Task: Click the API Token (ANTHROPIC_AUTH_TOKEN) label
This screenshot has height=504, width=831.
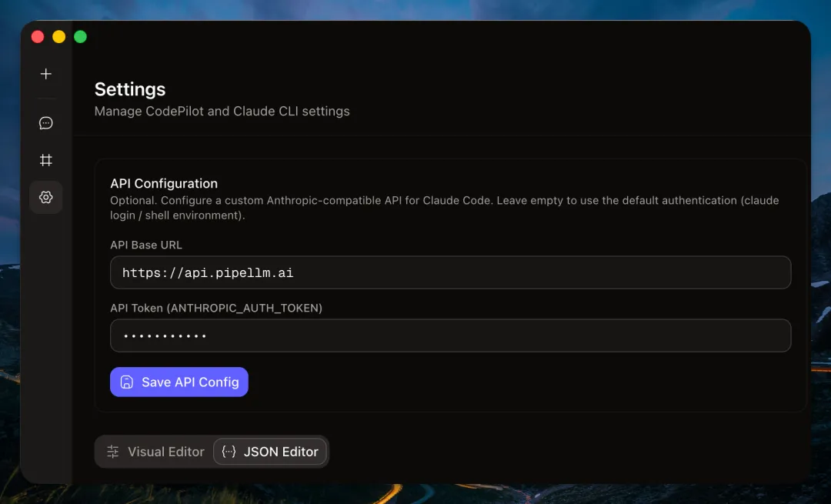Action: pos(216,308)
